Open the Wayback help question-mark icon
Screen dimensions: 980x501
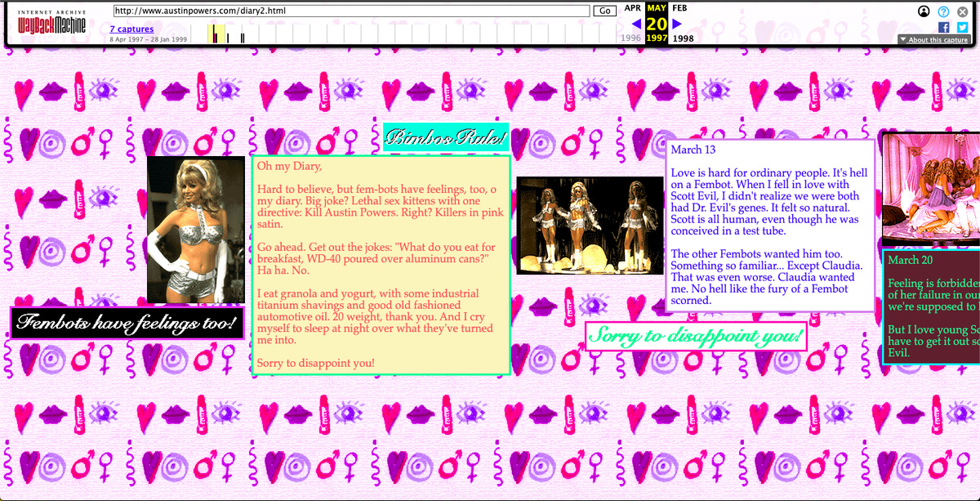943,11
